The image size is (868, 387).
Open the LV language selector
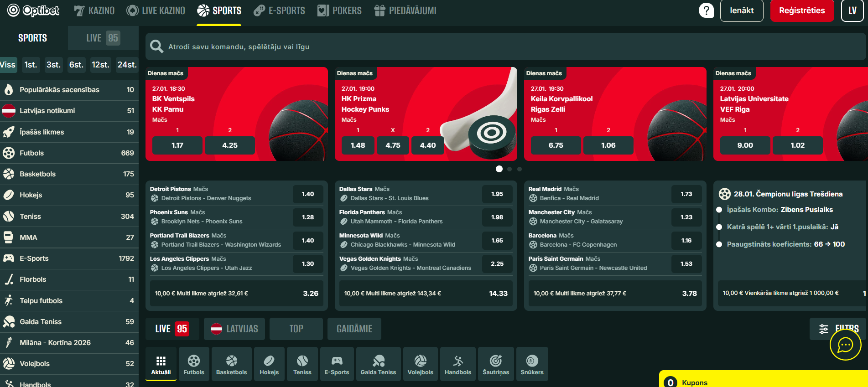[852, 10]
